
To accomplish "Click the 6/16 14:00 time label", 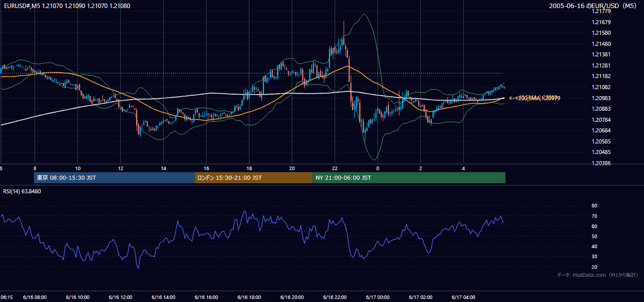I will pyautogui.click(x=163, y=297).
